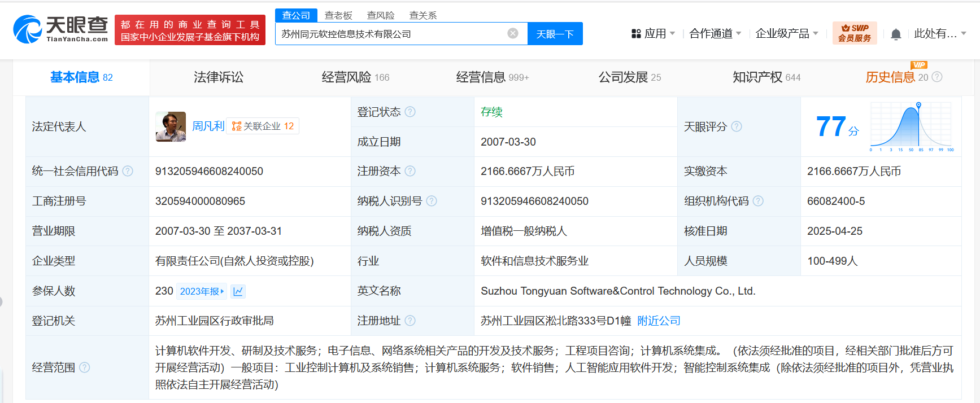
Task: Click help icon next to 经营范围
Action: 85,367
